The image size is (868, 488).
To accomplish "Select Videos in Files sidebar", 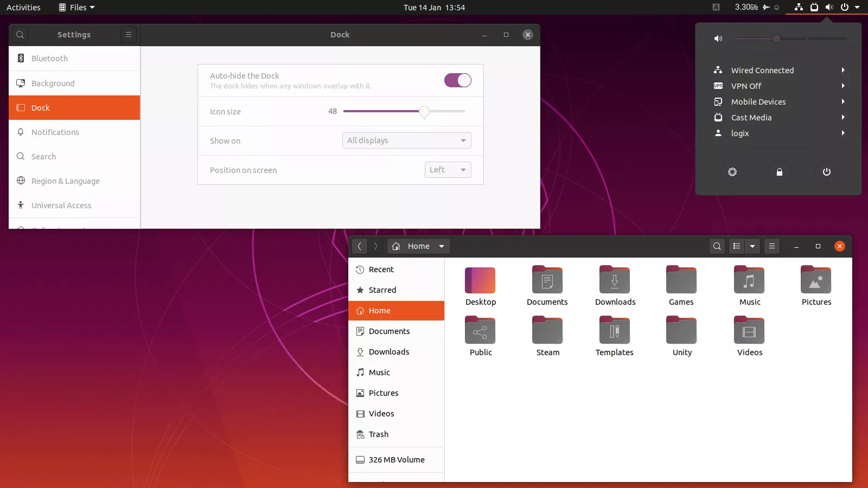I will pyautogui.click(x=397, y=414).
